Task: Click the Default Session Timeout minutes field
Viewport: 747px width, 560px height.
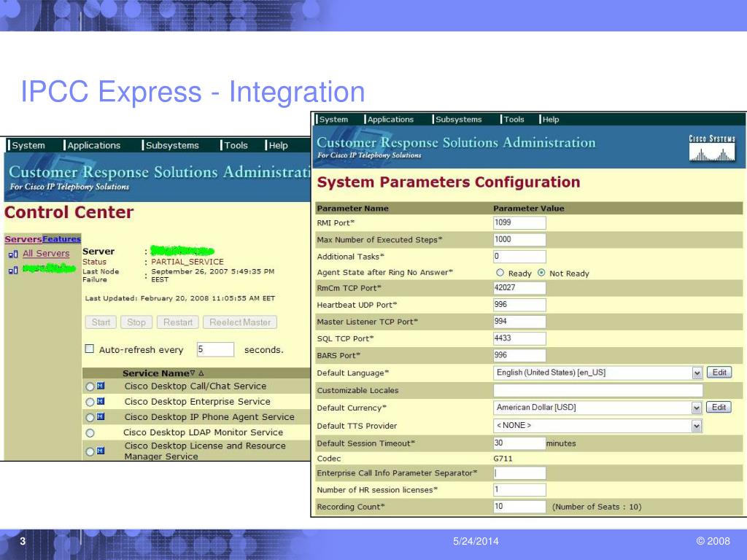Action: point(519,443)
